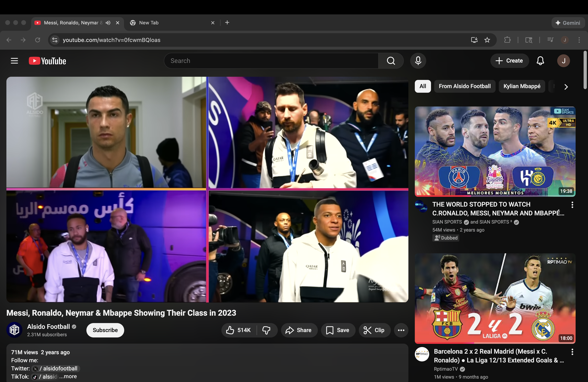This screenshot has width=588, height=382.
Task: Open the notifications bell
Action: (x=540, y=61)
